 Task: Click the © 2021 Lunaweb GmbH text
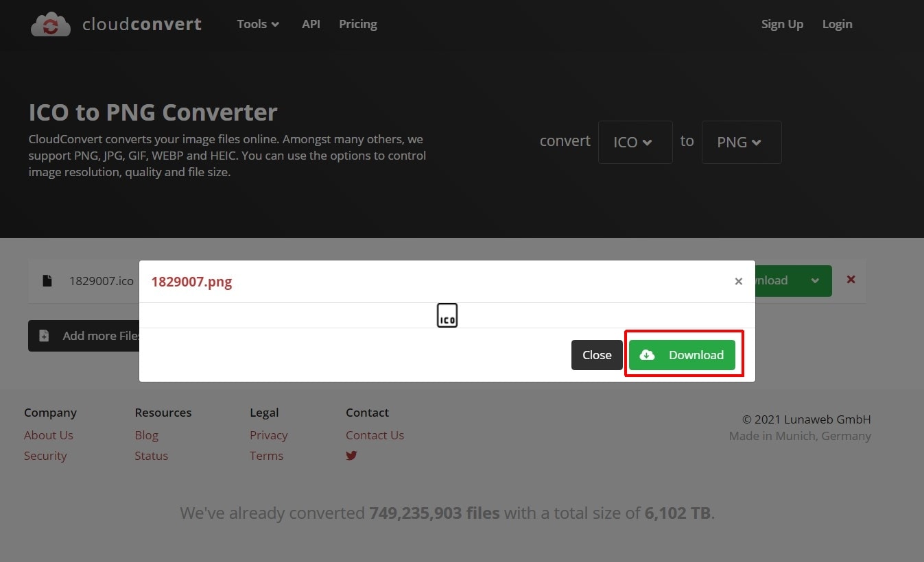click(806, 419)
